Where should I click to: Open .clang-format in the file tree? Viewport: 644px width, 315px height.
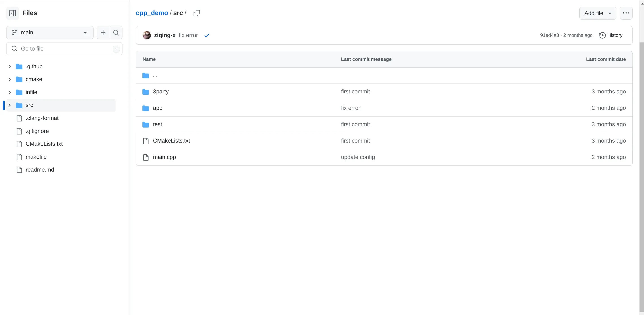(x=42, y=118)
